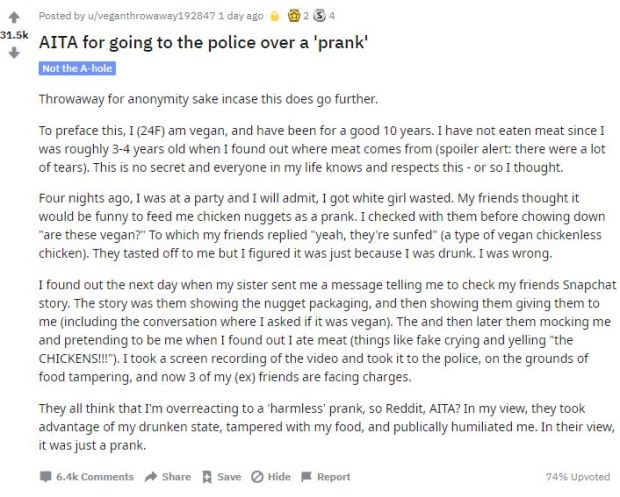Click the comments speech bubble icon

(46, 476)
